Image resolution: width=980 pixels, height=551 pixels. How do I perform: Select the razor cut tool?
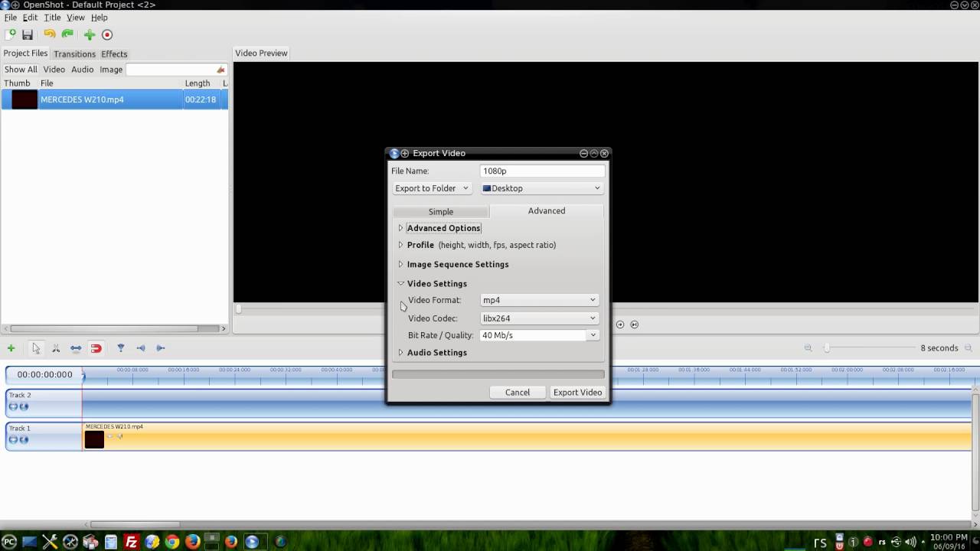[56, 348]
